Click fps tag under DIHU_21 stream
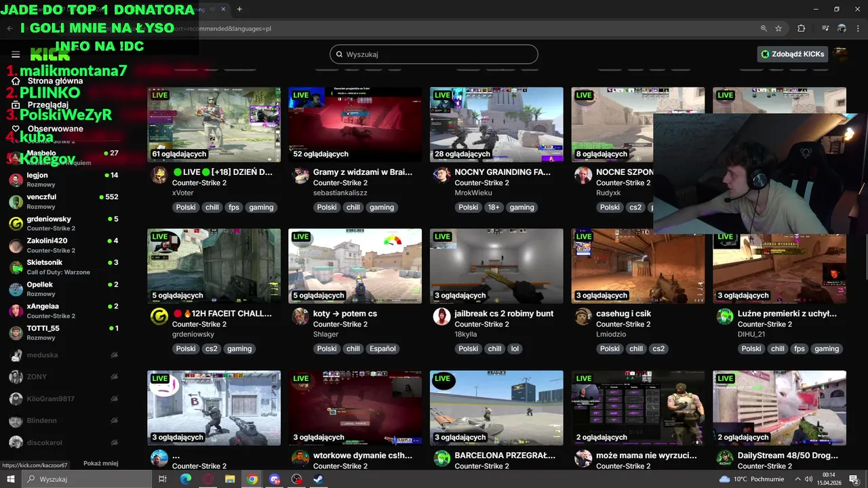 tap(800, 349)
